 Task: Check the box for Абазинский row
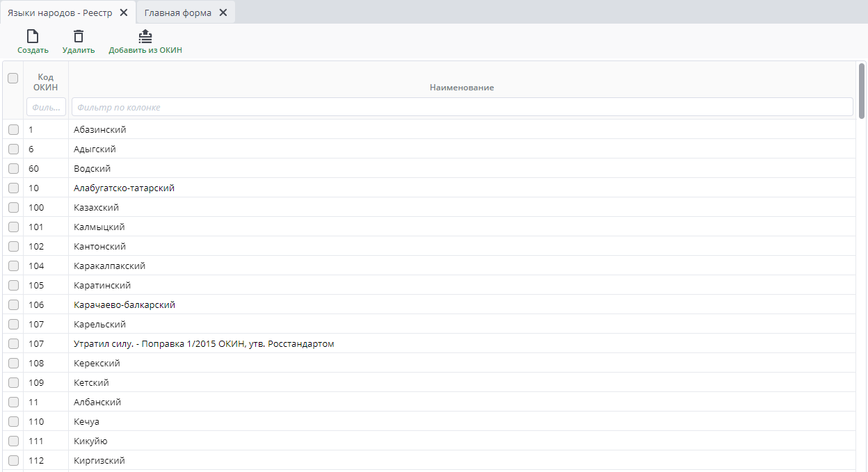coord(13,129)
